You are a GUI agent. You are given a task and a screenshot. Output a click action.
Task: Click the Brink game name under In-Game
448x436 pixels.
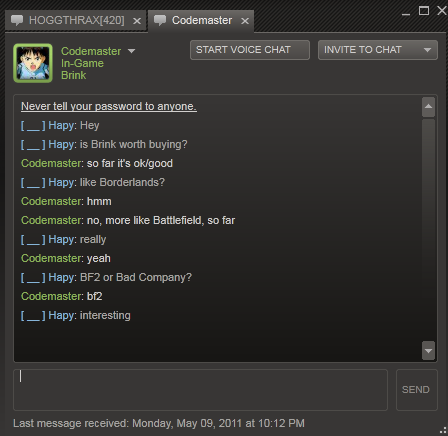[x=73, y=75]
